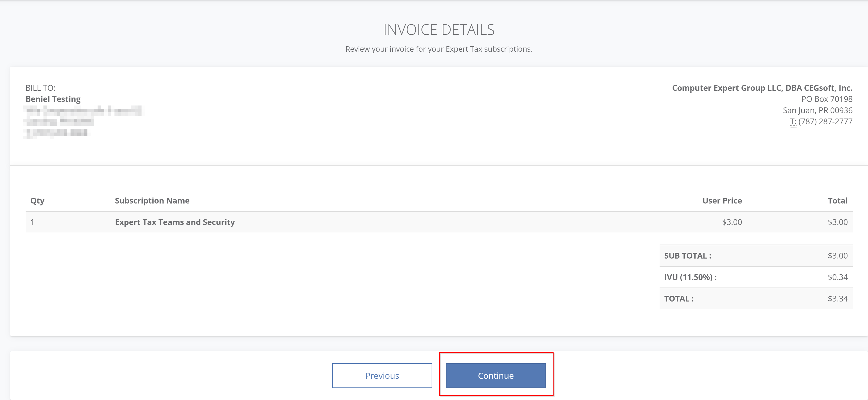
Task: Click the Qty column header
Action: point(37,201)
